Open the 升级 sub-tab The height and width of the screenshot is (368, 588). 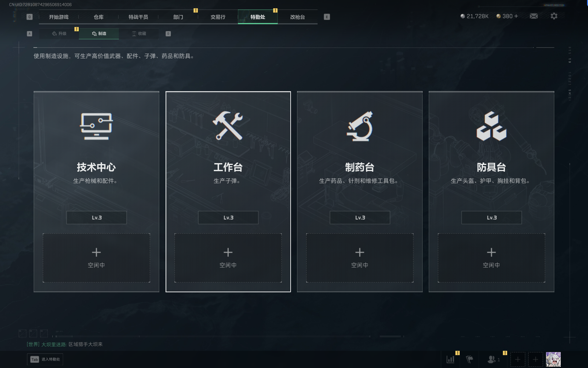(59, 33)
